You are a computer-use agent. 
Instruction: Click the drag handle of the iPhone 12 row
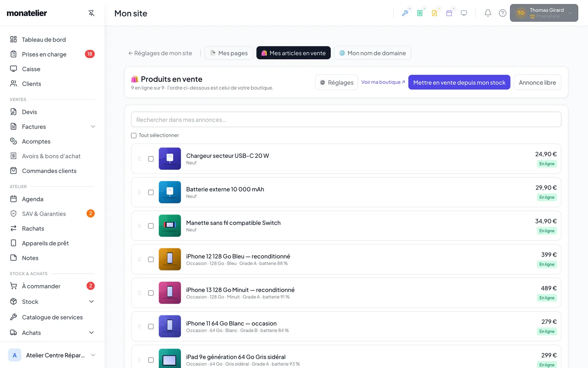[x=139, y=259]
